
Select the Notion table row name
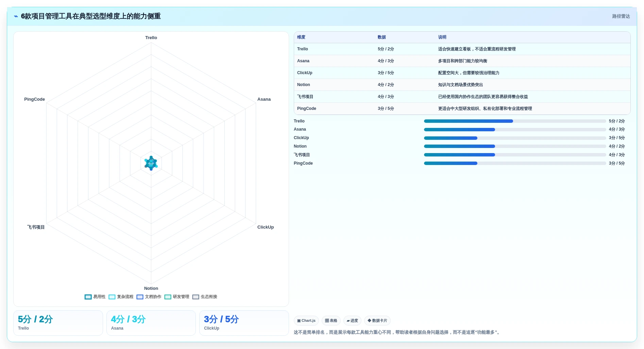(304, 85)
